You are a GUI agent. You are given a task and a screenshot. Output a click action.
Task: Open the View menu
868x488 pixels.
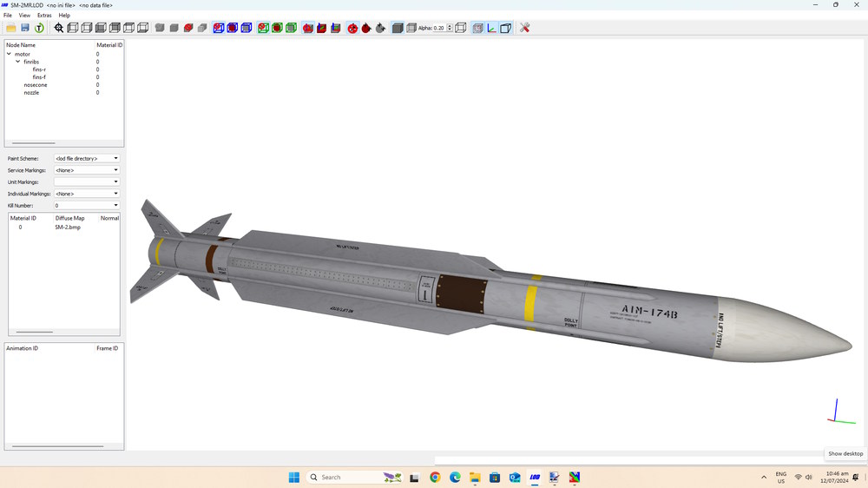point(24,16)
